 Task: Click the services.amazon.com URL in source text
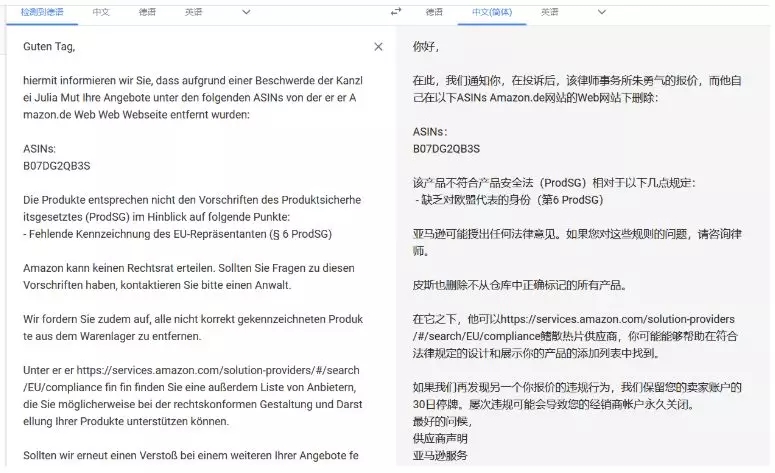pos(193,379)
